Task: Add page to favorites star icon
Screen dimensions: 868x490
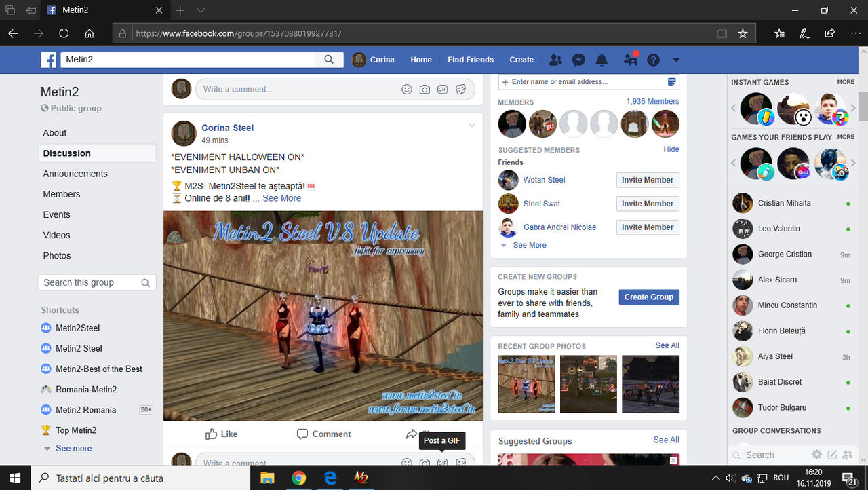Action: (x=743, y=33)
